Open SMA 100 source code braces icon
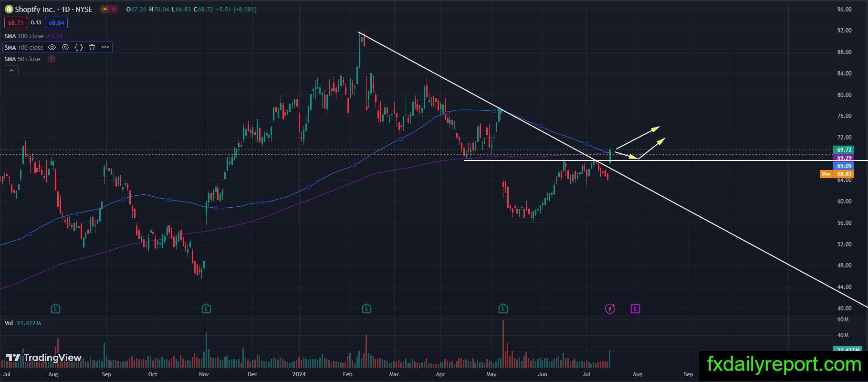This screenshot has width=868, height=382. coord(79,47)
